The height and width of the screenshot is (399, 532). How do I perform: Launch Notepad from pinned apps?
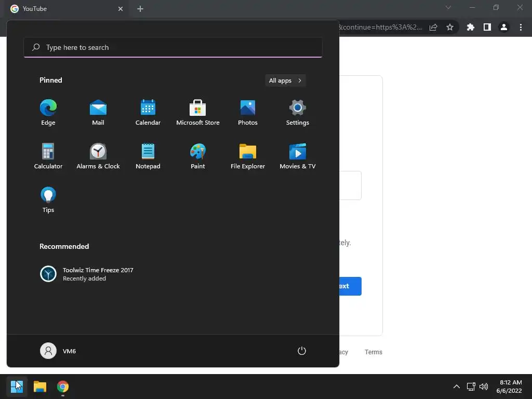coord(148,156)
